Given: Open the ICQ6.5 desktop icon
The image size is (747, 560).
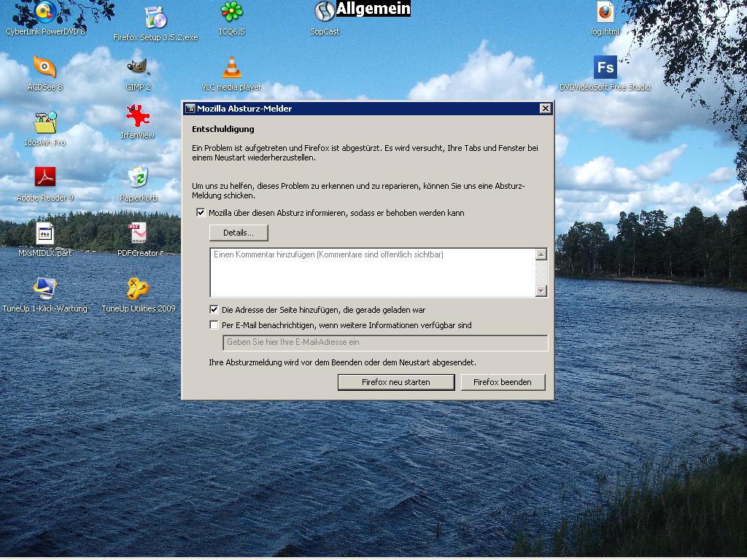Looking at the screenshot, I should pos(231,12).
